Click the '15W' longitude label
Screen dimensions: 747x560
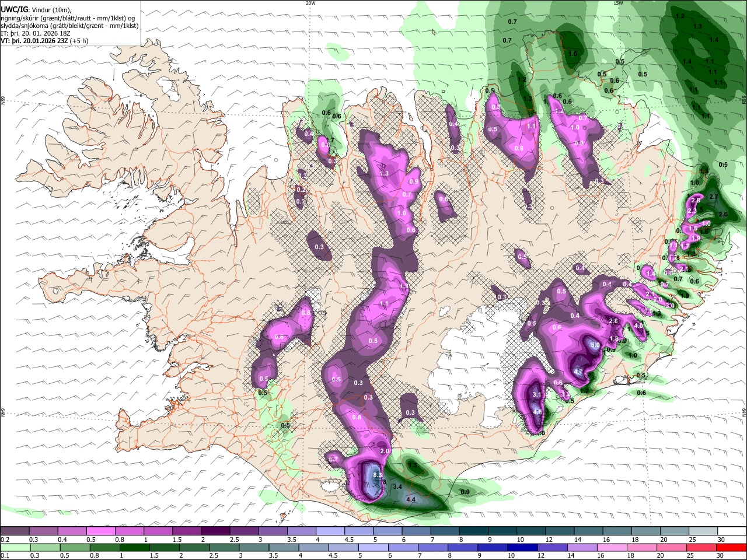[618, 3]
